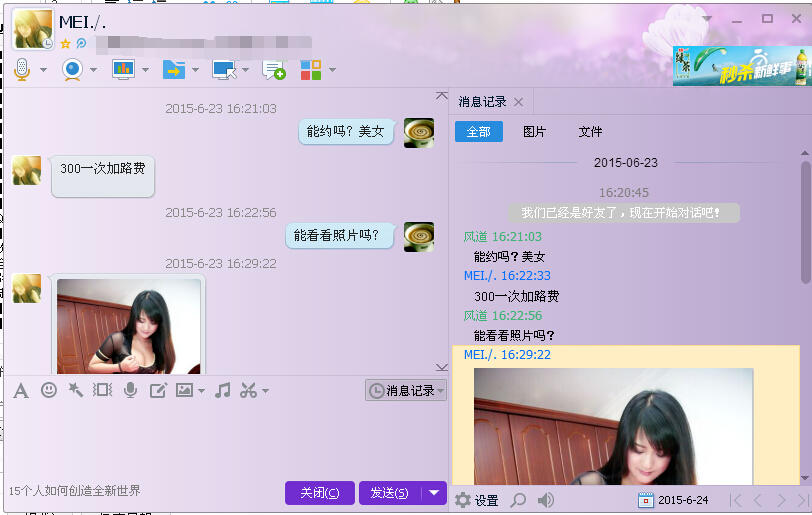Image resolution: width=812 pixels, height=515 pixels.
Task: Open magic emoticon wand icon
Action: (76, 390)
